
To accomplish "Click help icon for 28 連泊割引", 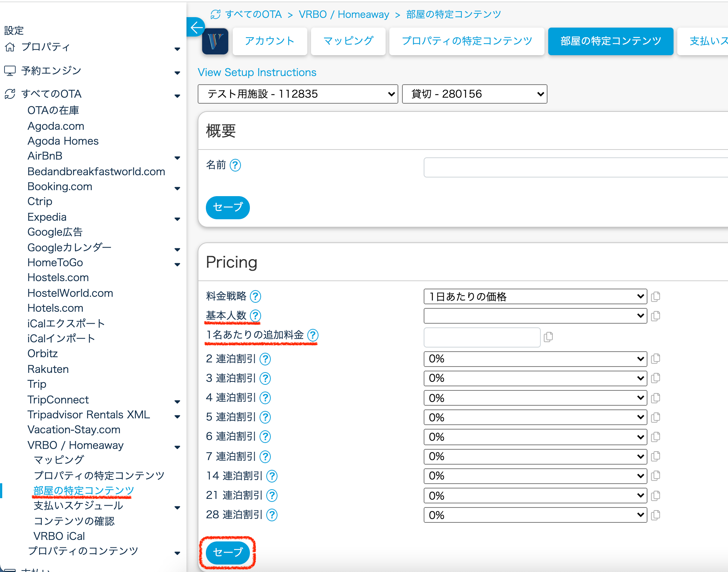I will 272,515.
